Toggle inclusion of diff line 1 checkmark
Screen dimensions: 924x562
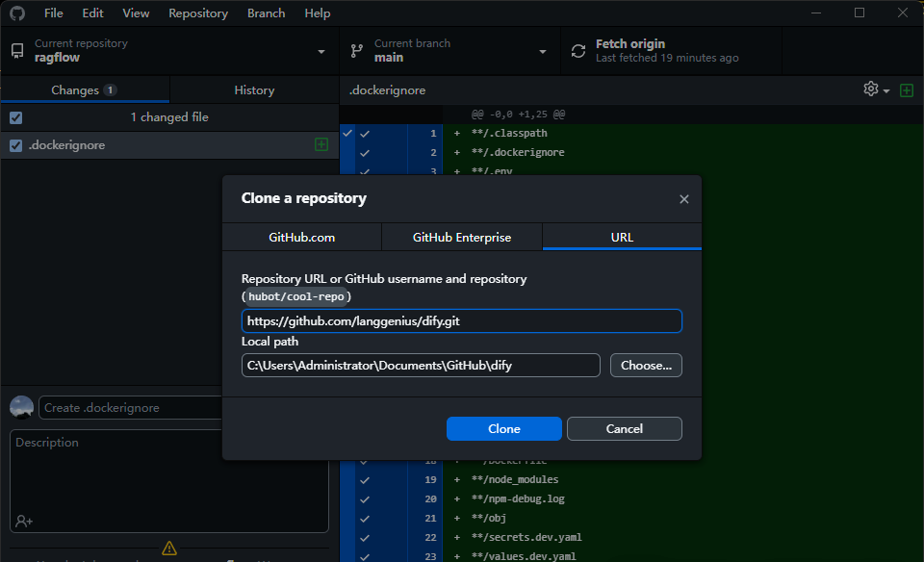coord(365,134)
